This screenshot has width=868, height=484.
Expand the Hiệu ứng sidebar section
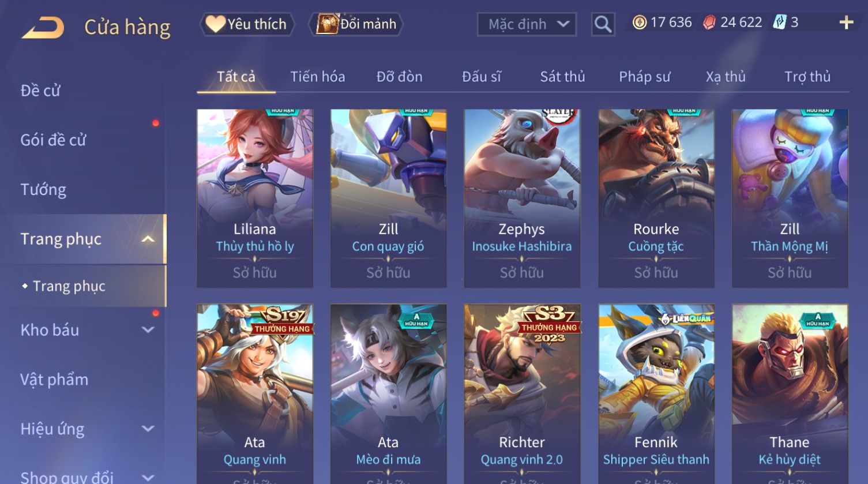click(x=148, y=429)
